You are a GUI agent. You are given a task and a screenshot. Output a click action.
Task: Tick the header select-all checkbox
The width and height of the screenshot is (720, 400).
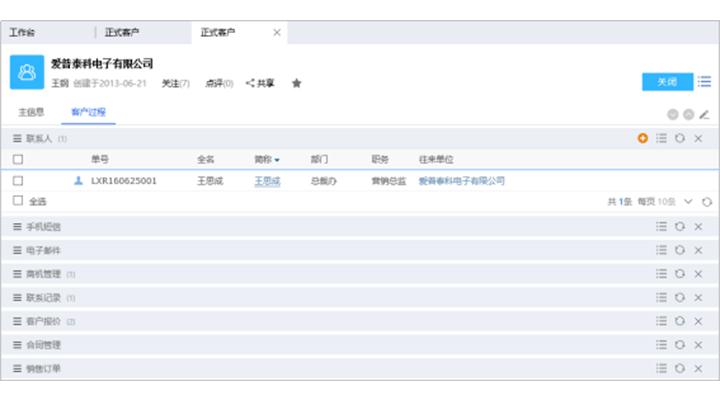tap(18, 159)
